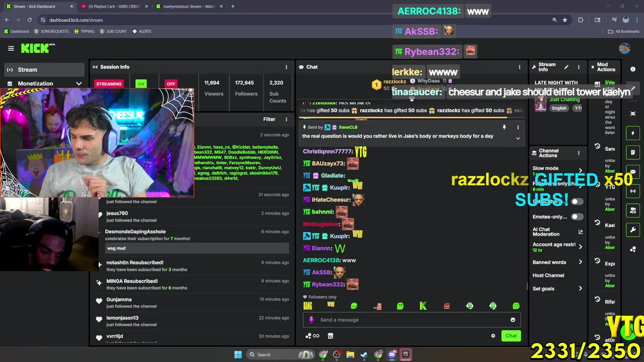Open File Explorer from the taskbar
644x362 pixels.
click(350, 354)
